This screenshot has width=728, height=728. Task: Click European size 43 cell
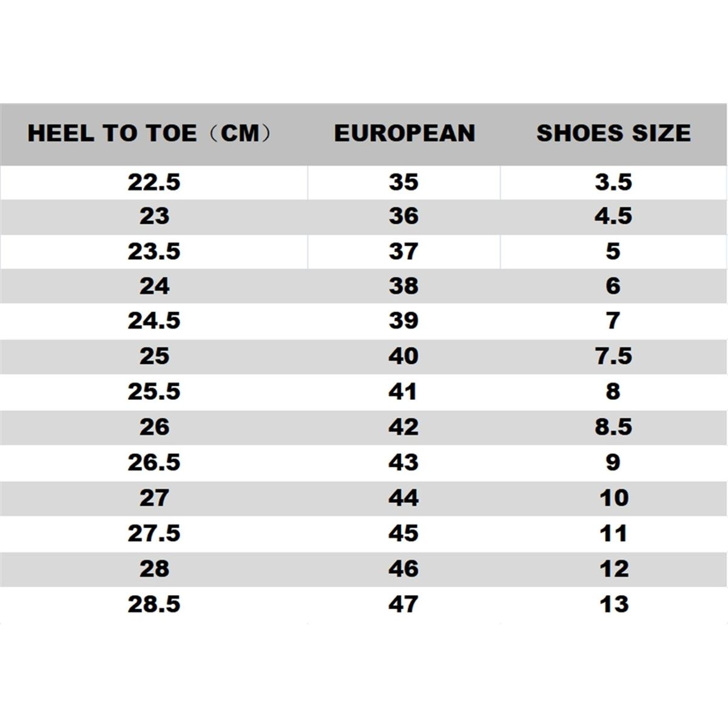point(403,462)
